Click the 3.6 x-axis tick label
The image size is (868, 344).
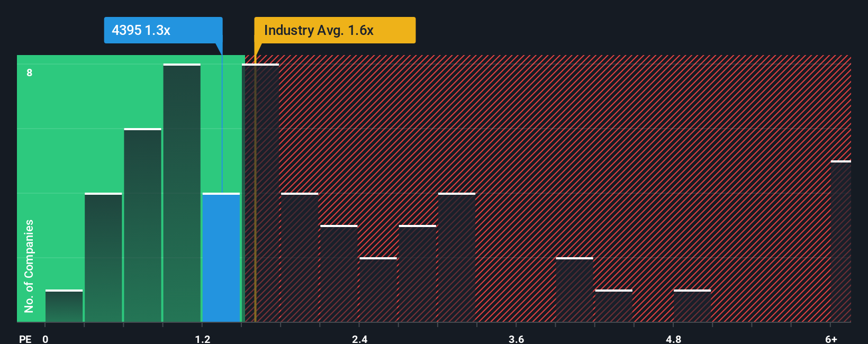pyautogui.click(x=517, y=339)
